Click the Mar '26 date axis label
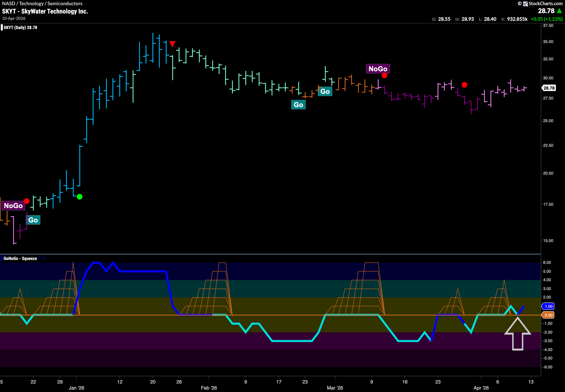565x392 pixels. click(x=335, y=388)
